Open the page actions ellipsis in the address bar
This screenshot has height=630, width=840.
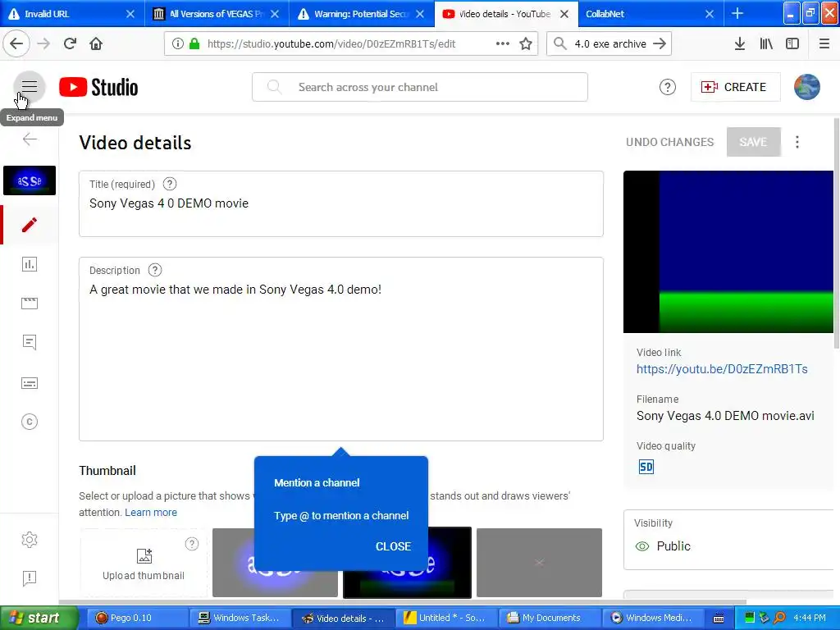tap(503, 43)
